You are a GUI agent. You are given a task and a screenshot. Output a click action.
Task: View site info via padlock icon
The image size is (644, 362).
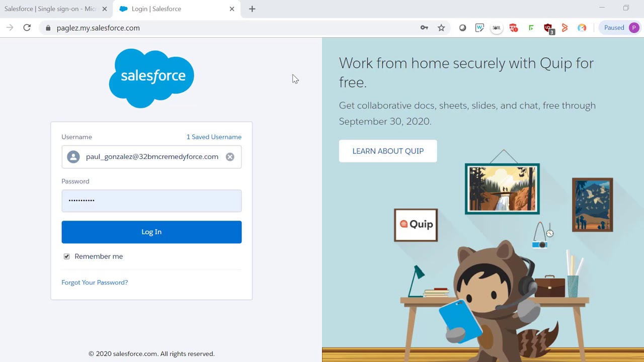pos(48,28)
